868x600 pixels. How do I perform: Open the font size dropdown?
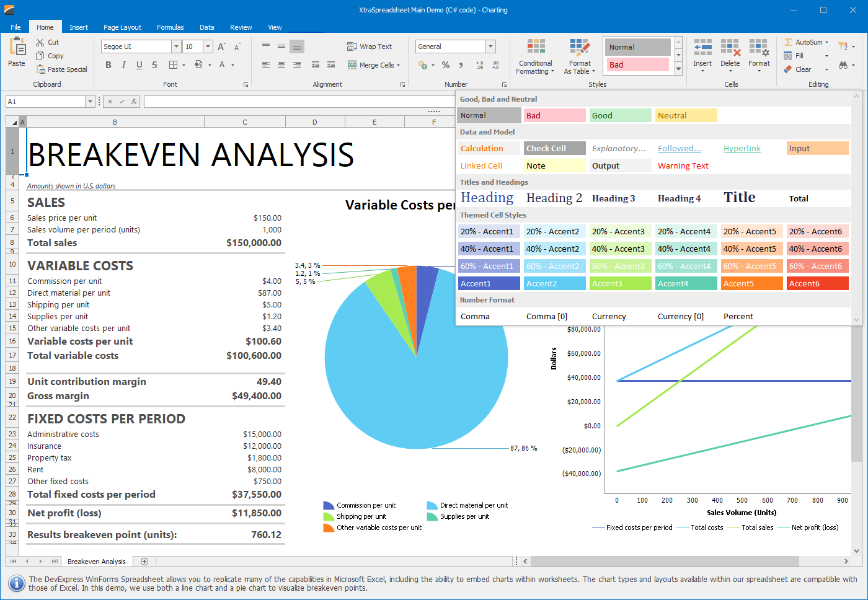click(x=207, y=46)
